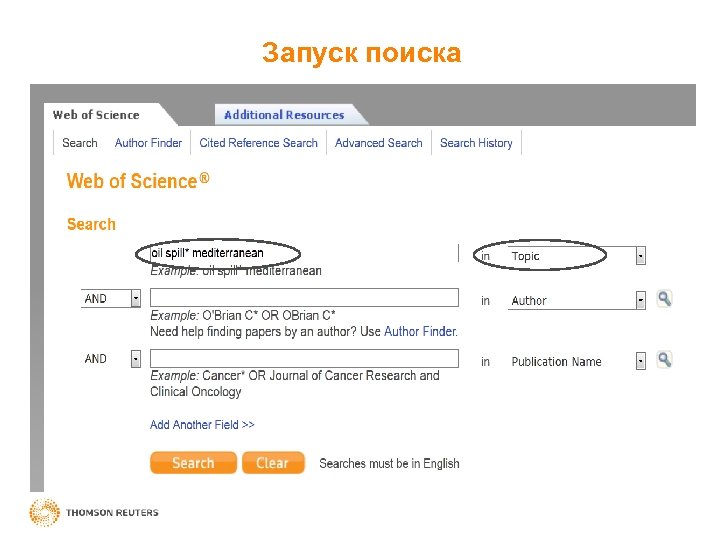Screen dimensions: 720x540
Task: Switch to the Web of Science tab
Action: [96, 115]
